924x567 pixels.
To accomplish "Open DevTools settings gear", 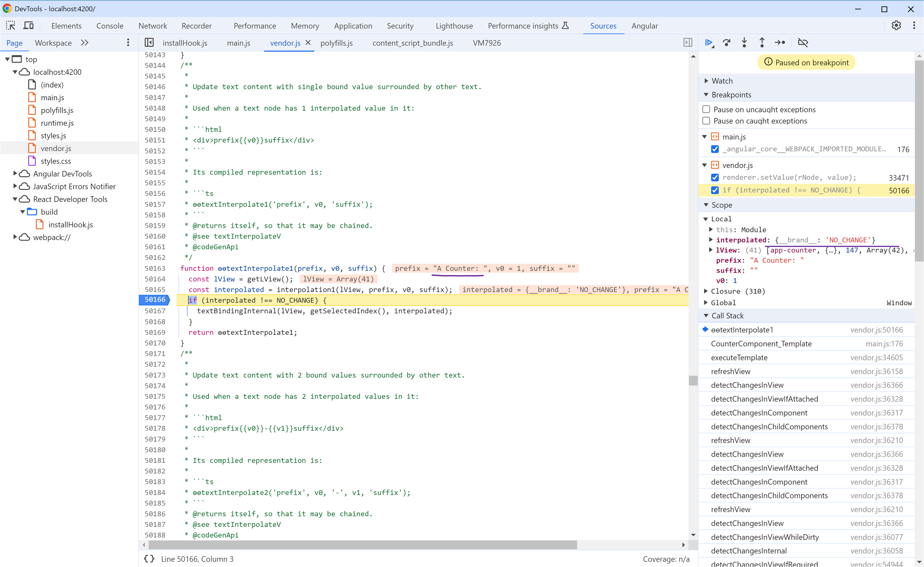I will [896, 25].
